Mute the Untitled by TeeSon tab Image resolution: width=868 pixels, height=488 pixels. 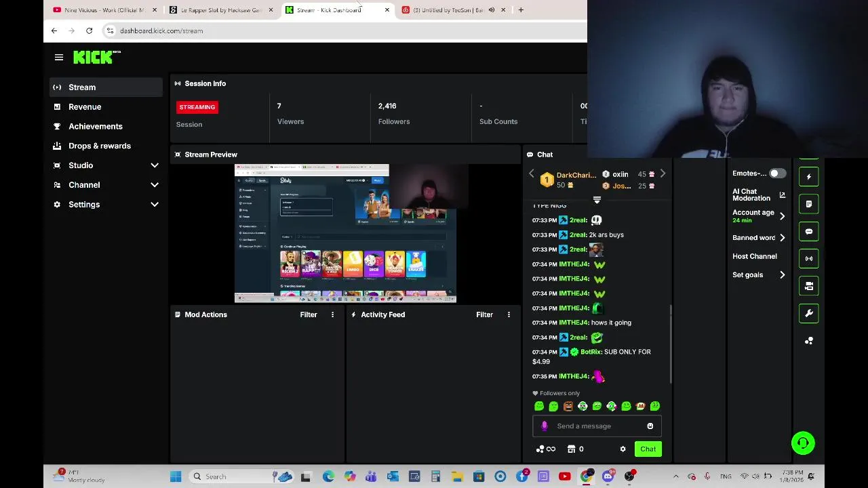(492, 10)
